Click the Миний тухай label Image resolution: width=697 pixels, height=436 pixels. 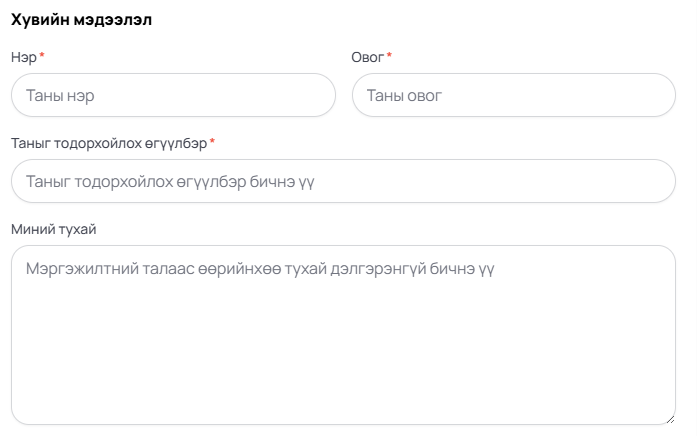[x=54, y=229]
